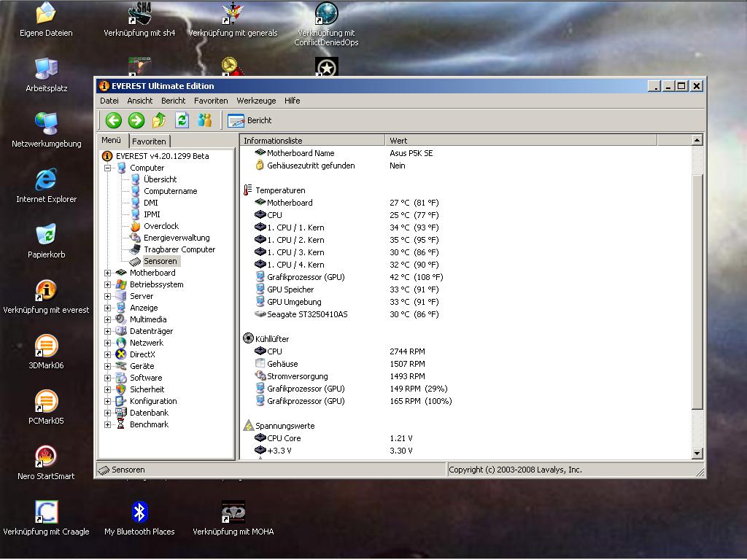Viewport: 747px width, 560px height.
Task: Select Tragbarer Computer in the tree
Action: pyautogui.click(x=179, y=249)
